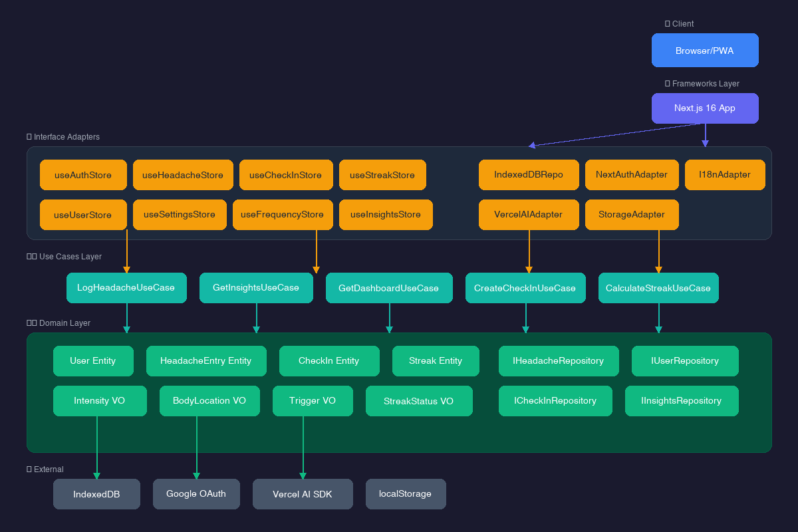Click the Browser/PWA client node

(x=705, y=51)
